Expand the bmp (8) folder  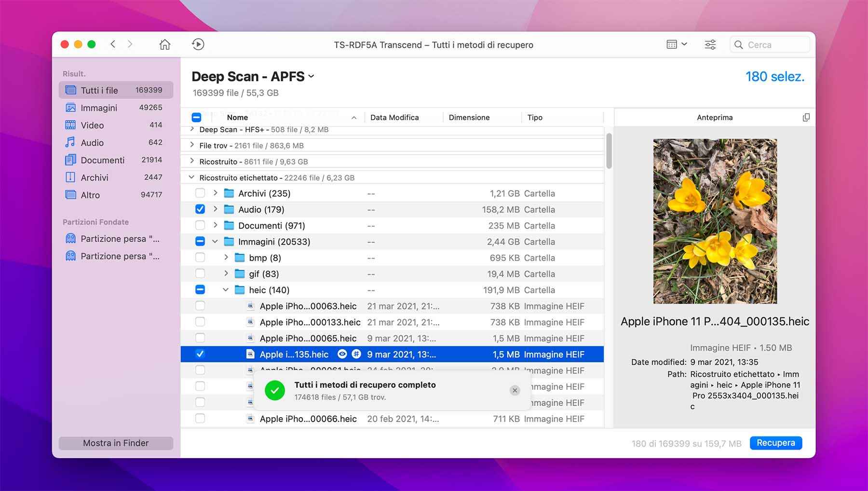click(226, 258)
